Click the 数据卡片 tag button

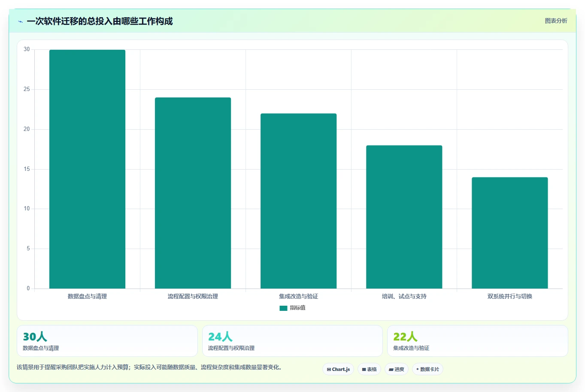pos(427,369)
